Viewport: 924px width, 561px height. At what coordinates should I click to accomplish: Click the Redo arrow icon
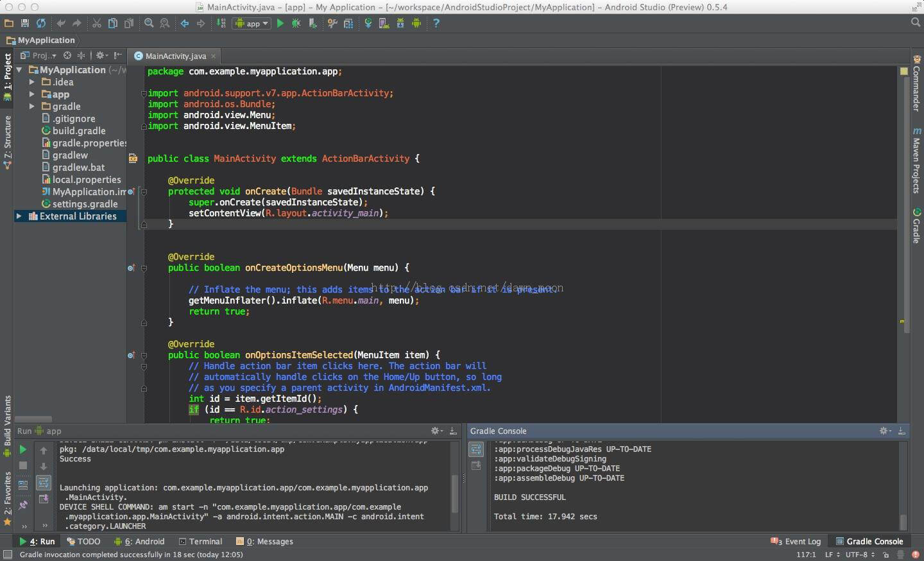click(77, 23)
